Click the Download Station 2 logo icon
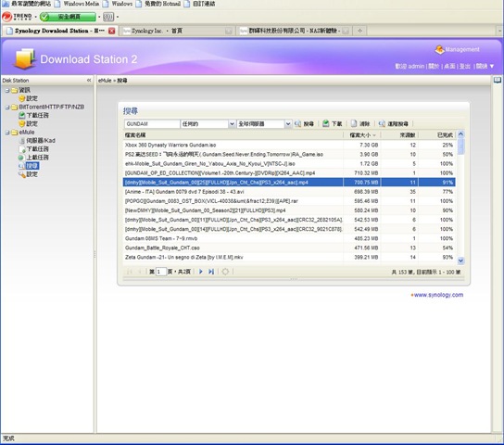 click(x=24, y=58)
